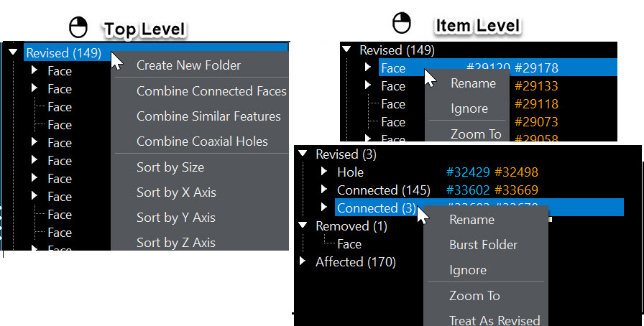Click orange ID #33669 beside Connected (145)
This screenshot has height=326, width=644.
tap(517, 190)
